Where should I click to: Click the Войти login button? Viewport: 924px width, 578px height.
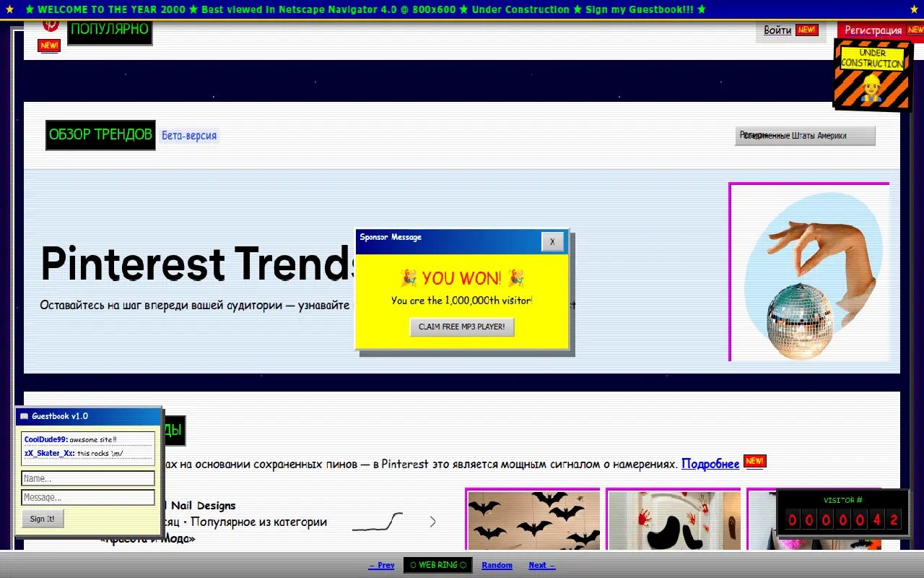click(790, 30)
